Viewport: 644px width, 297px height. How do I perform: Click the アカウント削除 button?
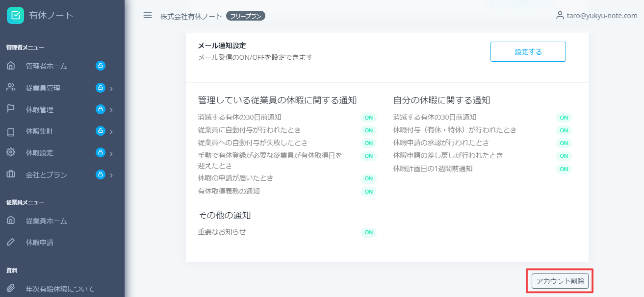[559, 281]
